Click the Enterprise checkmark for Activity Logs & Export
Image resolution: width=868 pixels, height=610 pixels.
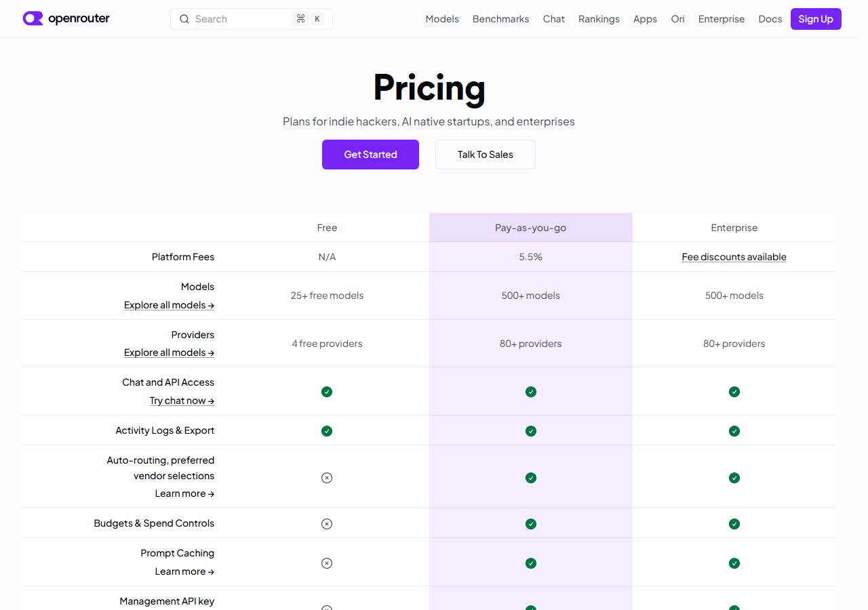(734, 431)
